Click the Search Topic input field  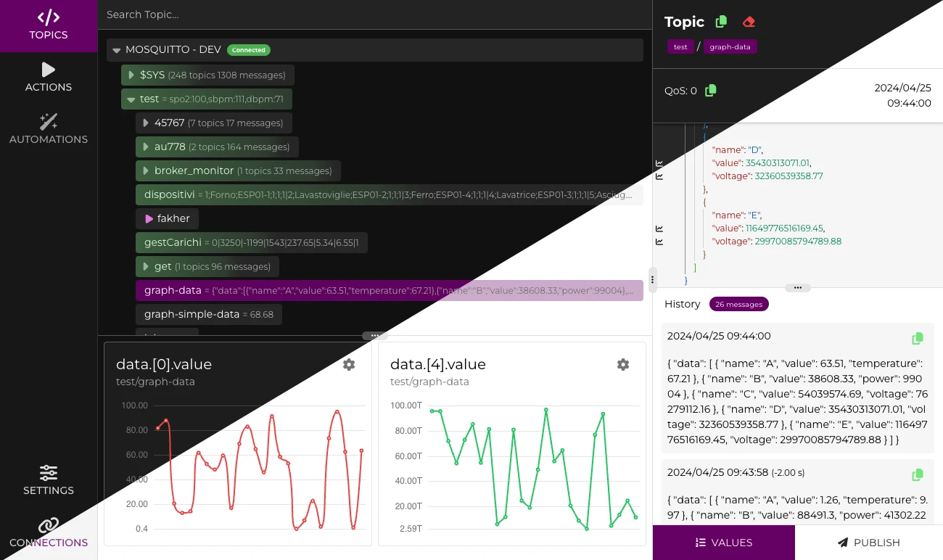(x=375, y=15)
